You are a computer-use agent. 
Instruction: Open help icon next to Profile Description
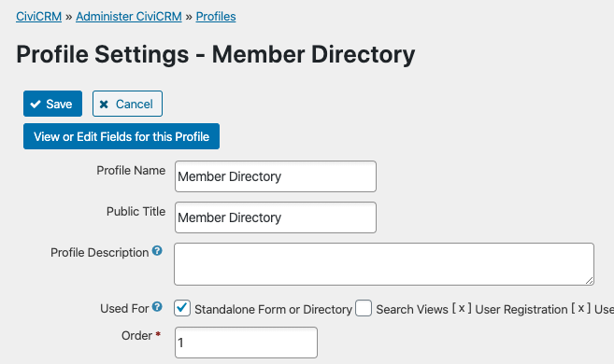157,251
